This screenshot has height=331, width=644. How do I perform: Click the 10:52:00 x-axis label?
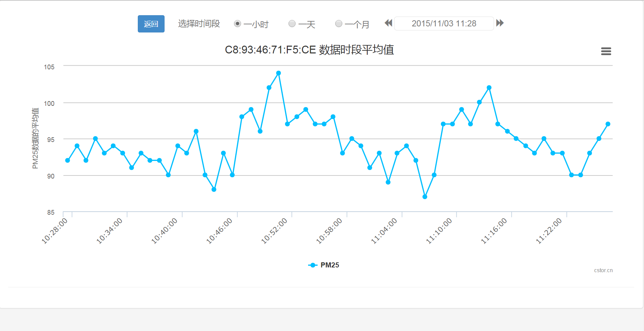click(275, 231)
